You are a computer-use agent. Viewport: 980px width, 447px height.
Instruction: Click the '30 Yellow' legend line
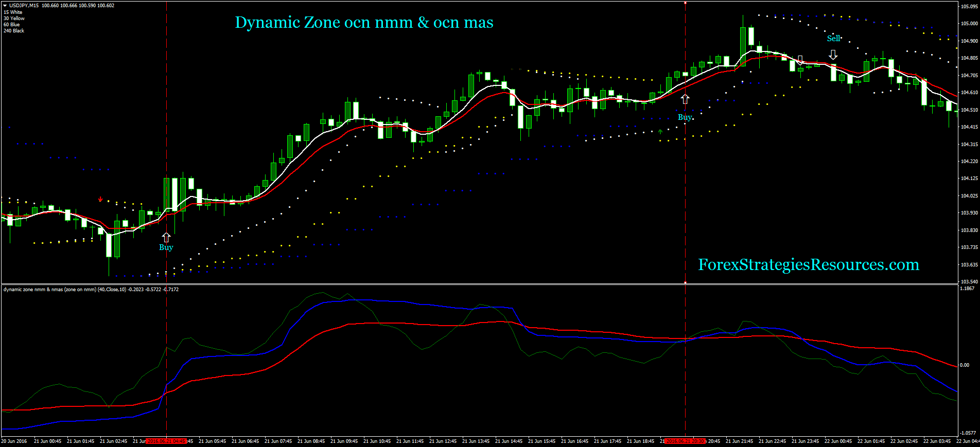[x=14, y=19]
